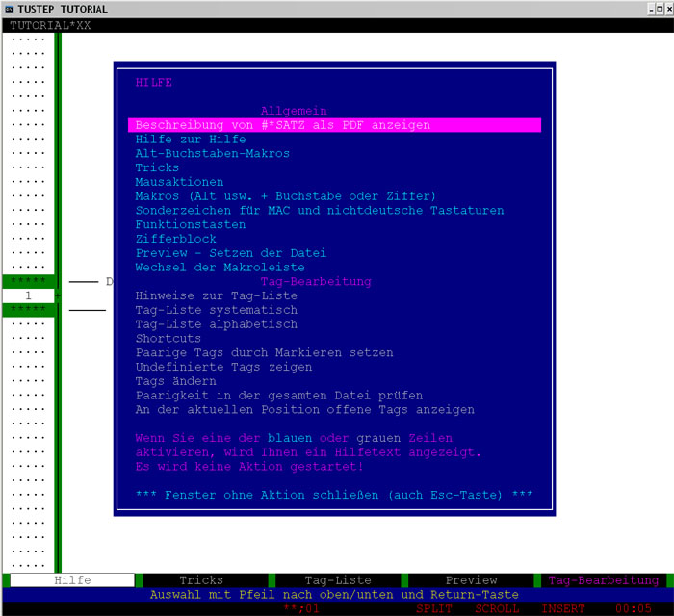
Task: Choose 'Preview - Setzen der Datei'
Action: coord(231,253)
